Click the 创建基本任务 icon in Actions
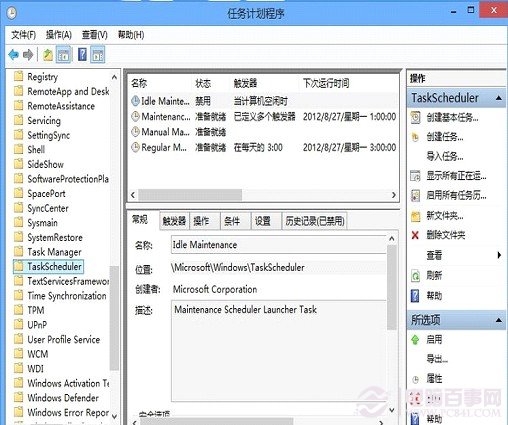The image size is (508, 425). coord(415,117)
